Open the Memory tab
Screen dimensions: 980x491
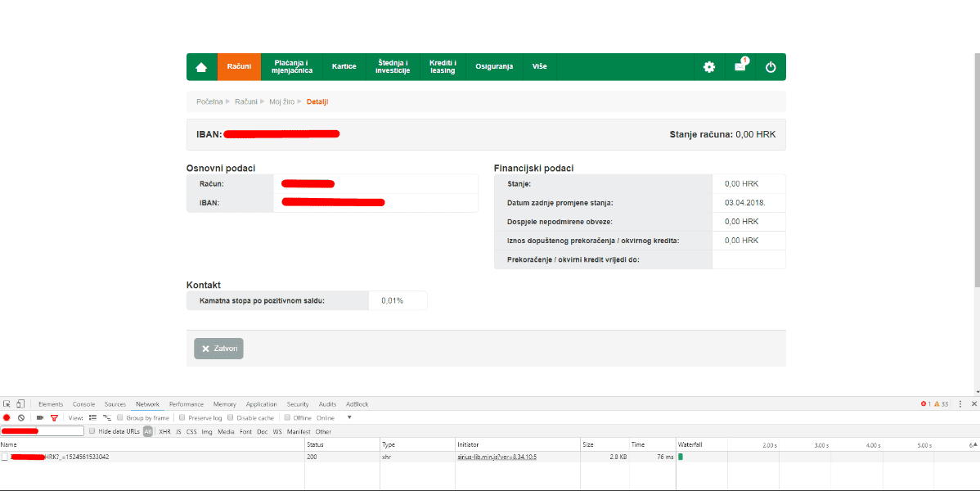224,404
